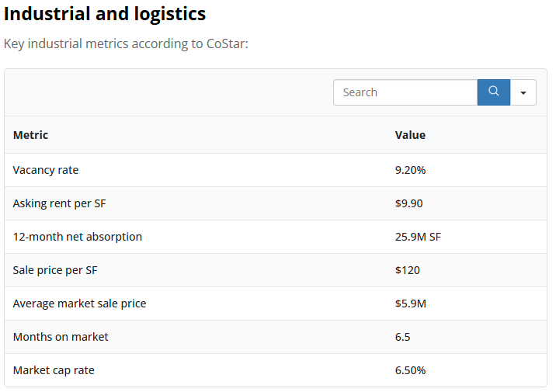Click the Metric column header
Screen dimensions: 556x392
(x=30, y=135)
